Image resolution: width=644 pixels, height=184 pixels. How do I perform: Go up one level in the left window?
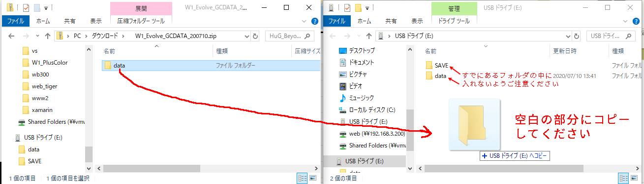click(x=48, y=36)
